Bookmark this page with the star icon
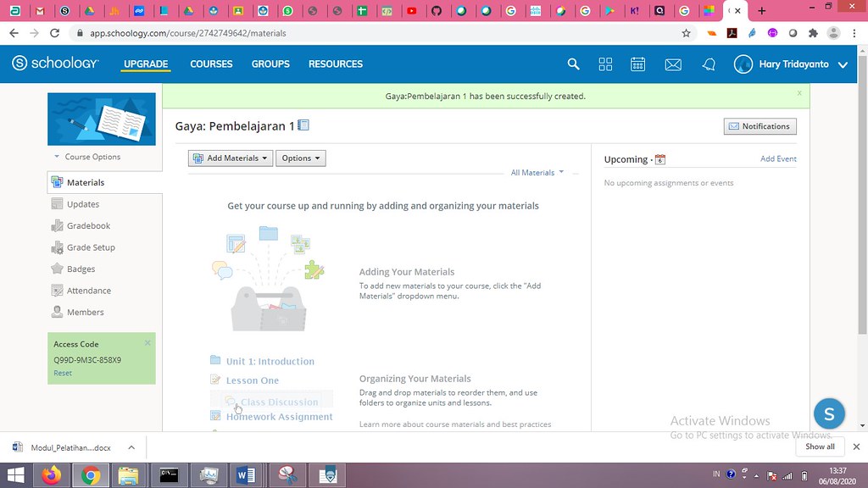Image resolution: width=868 pixels, height=488 pixels. (687, 33)
